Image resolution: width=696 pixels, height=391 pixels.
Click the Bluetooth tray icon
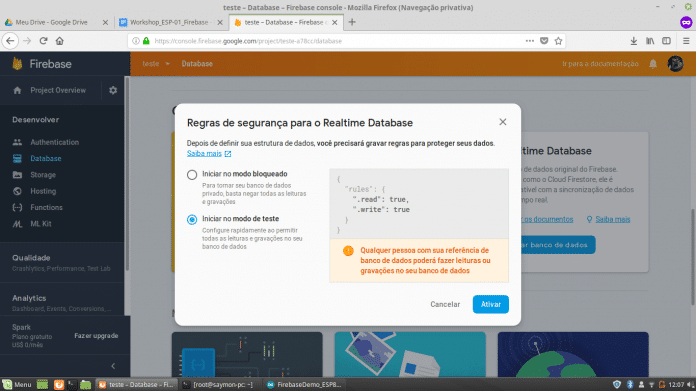pos(629,385)
